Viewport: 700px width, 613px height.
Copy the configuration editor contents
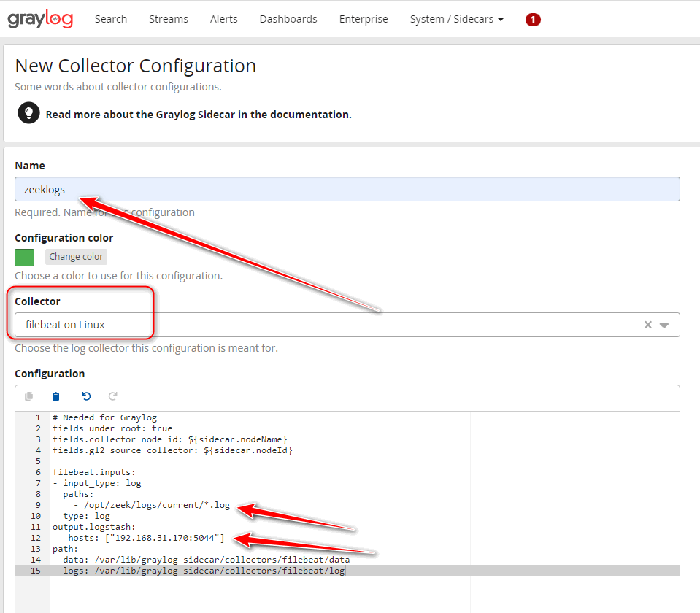coord(28,396)
